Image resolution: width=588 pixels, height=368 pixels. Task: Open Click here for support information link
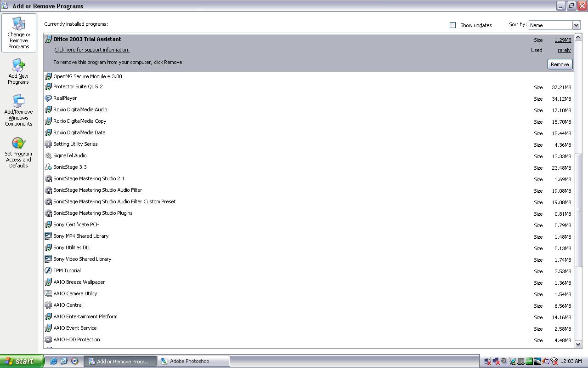tap(92, 50)
